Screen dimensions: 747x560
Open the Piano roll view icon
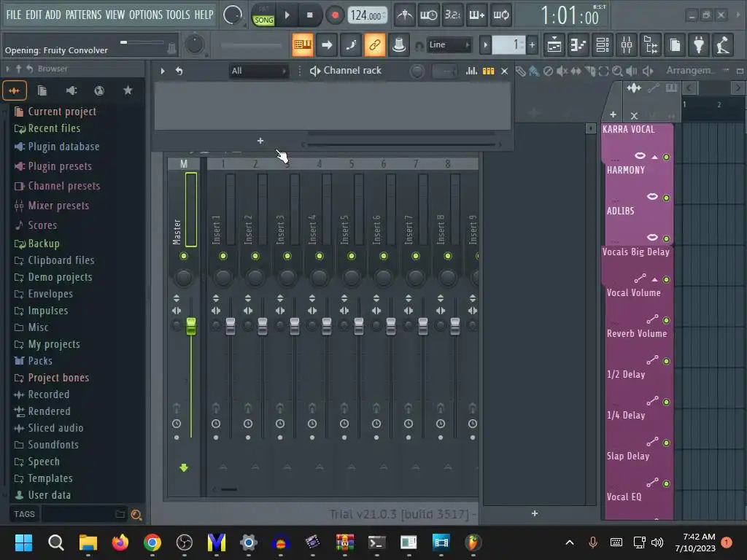(x=578, y=44)
